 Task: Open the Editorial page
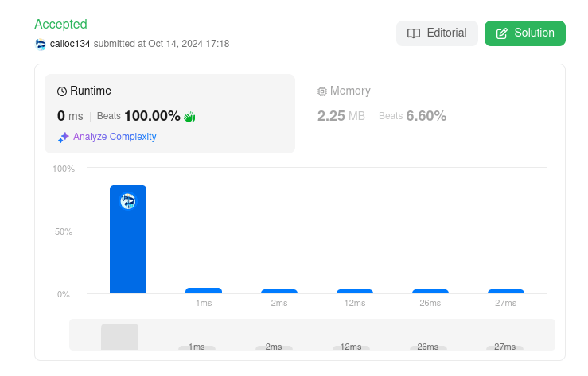(437, 33)
